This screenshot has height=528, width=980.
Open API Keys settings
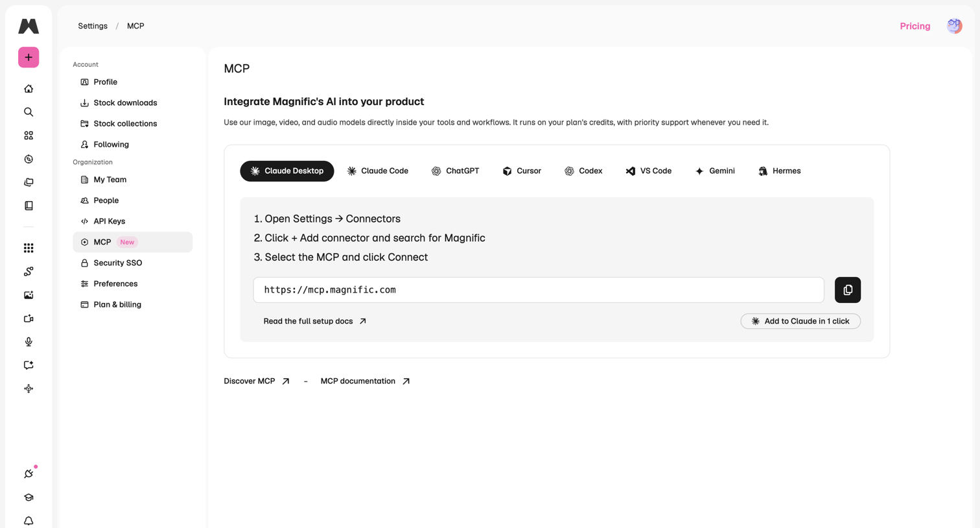coord(132,221)
